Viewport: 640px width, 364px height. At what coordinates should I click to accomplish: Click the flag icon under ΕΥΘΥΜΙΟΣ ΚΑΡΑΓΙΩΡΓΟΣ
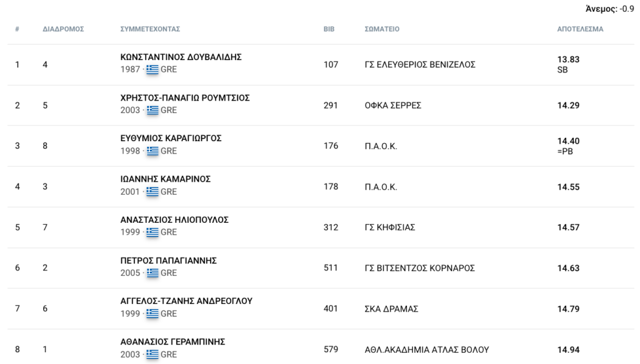[152, 151]
